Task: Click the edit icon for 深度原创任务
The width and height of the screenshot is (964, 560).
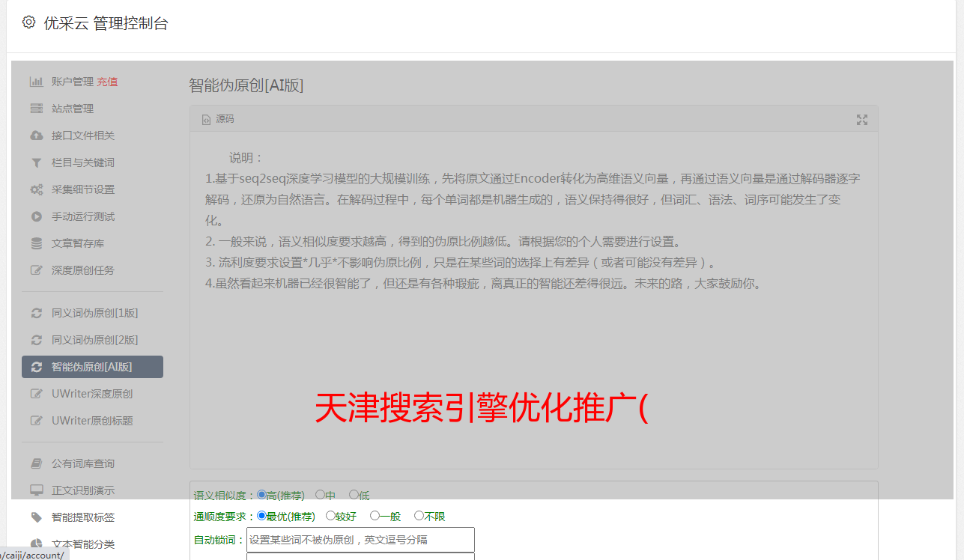Action: coord(36,270)
